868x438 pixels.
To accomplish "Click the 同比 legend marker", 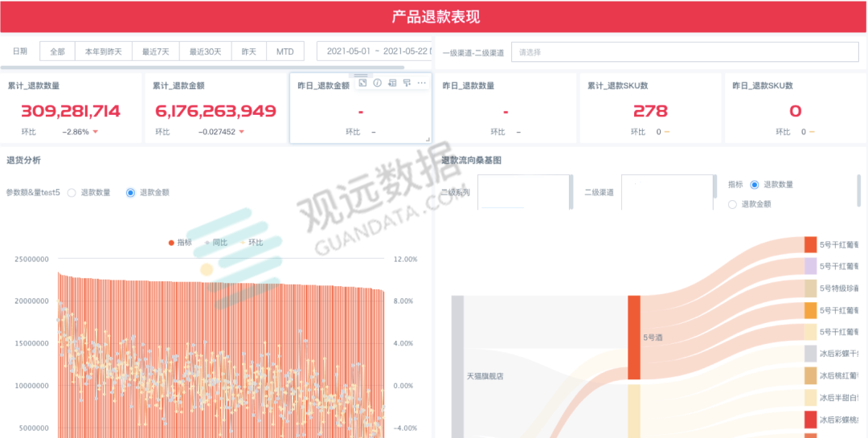I will point(207,243).
